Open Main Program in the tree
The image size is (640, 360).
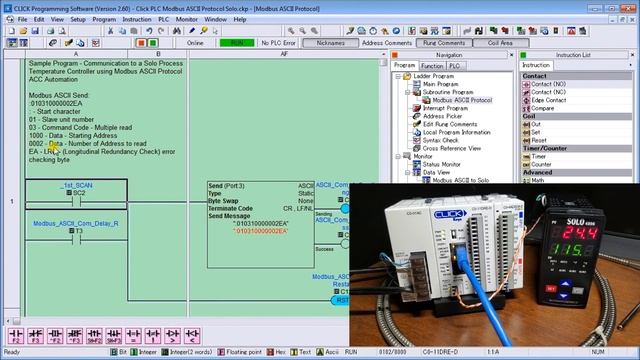[x=440, y=84]
